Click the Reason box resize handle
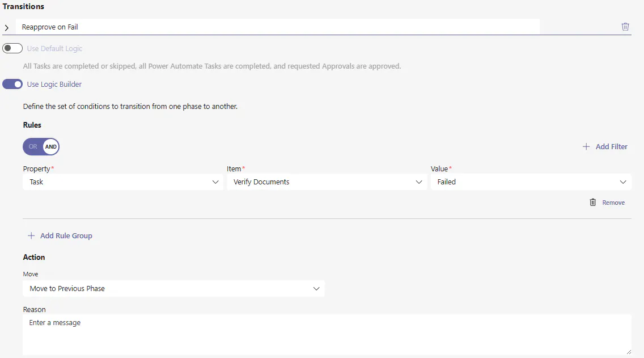 (628, 352)
